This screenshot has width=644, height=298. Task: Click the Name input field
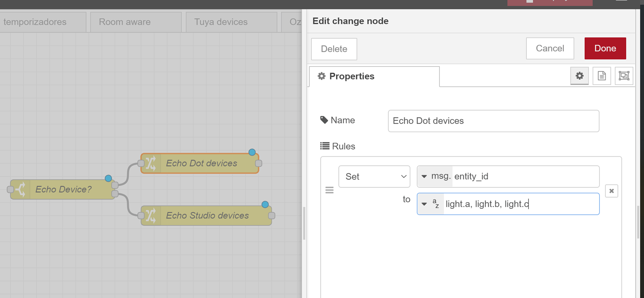pyautogui.click(x=493, y=121)
